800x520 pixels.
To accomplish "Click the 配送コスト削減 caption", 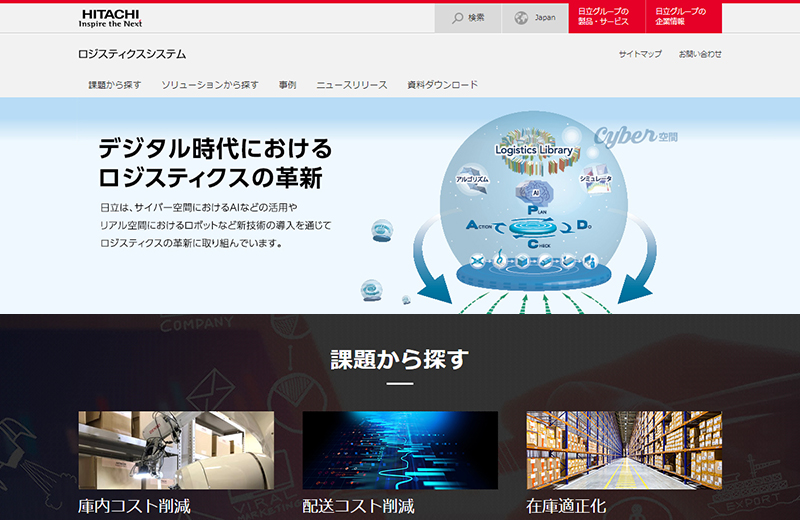I will pos(358,506).
